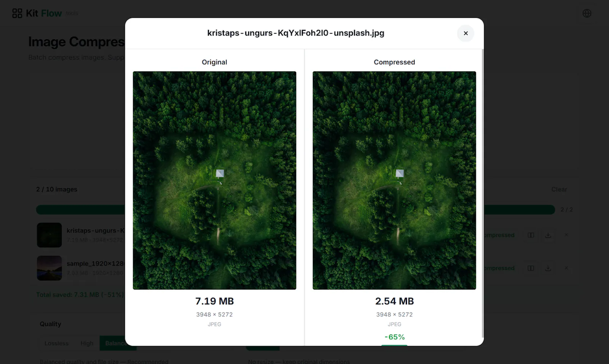609x364 pixels.
Task: Click the Clear button
Action: (559, 189)
